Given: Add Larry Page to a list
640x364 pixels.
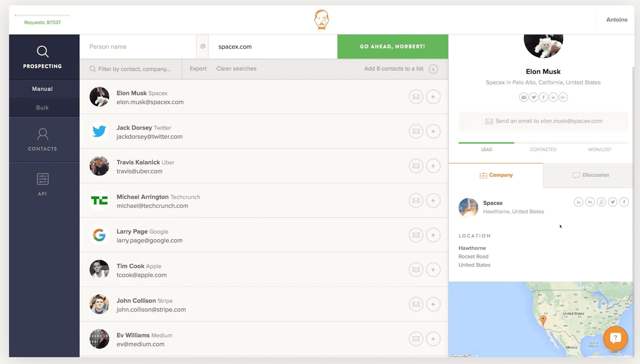Looking at the screenshot, I should point(433,235).
